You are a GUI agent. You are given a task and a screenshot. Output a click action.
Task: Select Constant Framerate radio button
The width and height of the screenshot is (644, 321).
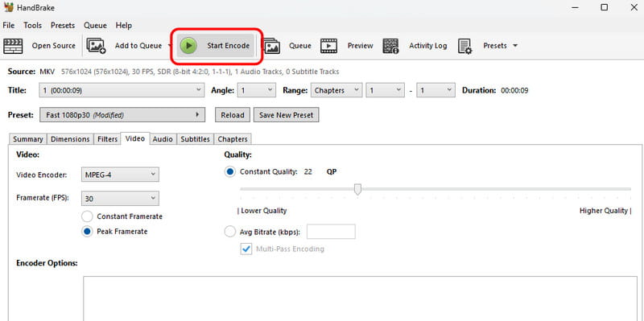point(87,216)
